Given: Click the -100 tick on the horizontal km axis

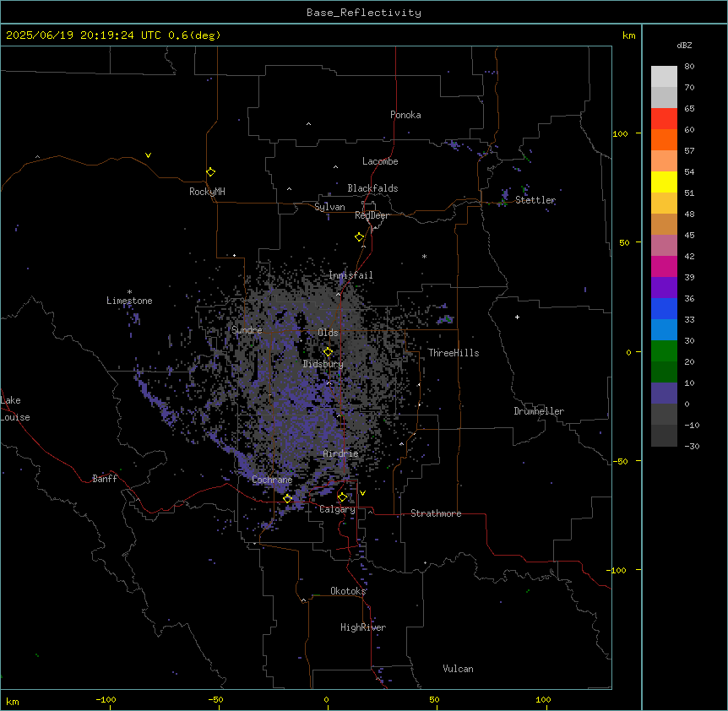Looking at the screenshot, I should click(106, 699).
